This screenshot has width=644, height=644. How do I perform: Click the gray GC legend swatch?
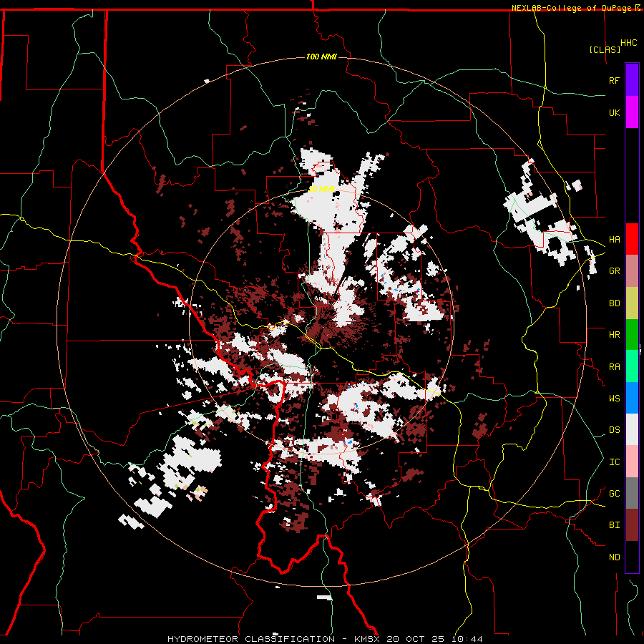[x=632, y=494]
